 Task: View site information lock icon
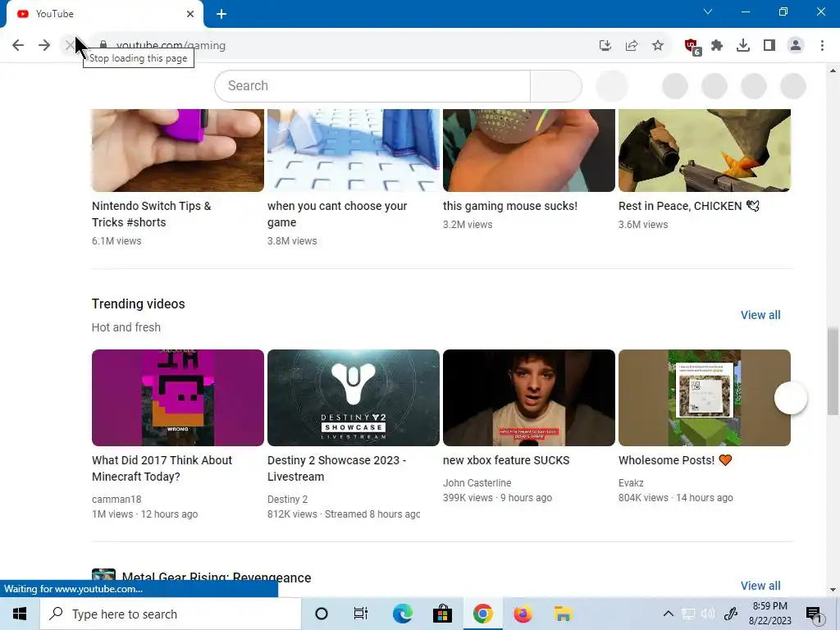click(103, 46)
